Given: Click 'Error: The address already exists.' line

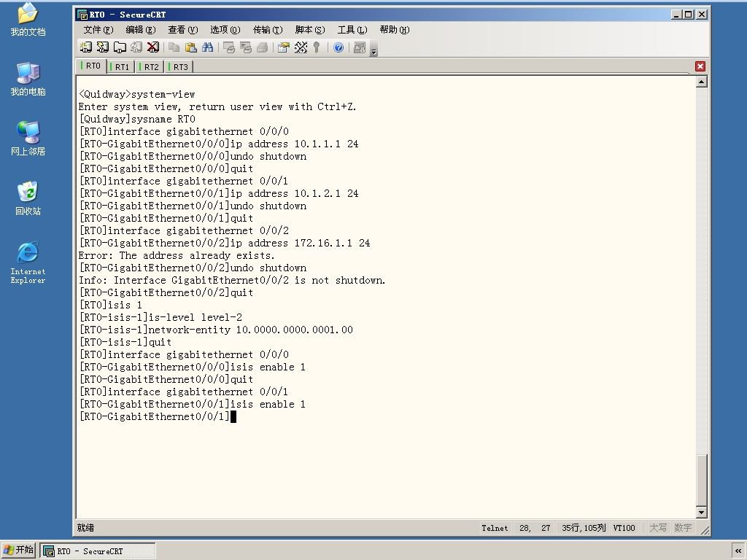Looking at the screenshot, I should click(x=177, y=255).
